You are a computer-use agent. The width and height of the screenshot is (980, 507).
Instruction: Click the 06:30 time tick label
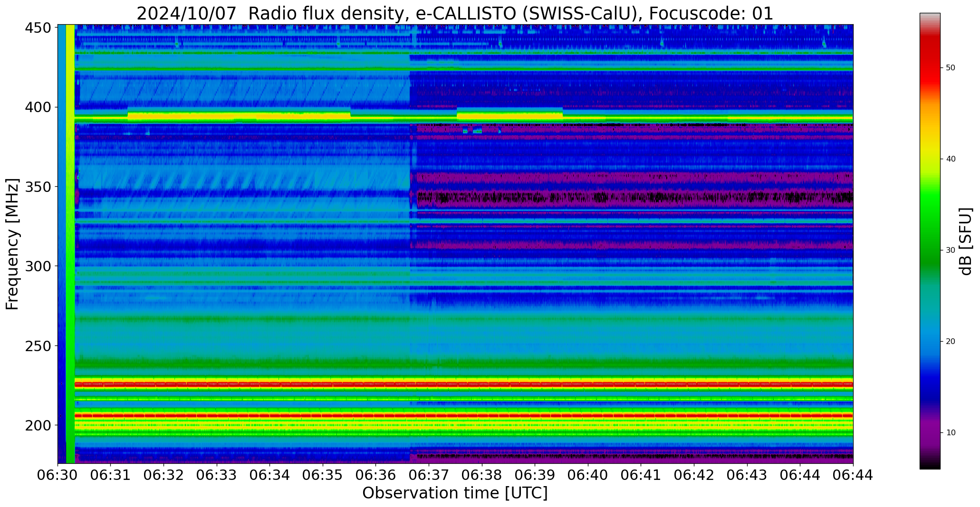58,475
